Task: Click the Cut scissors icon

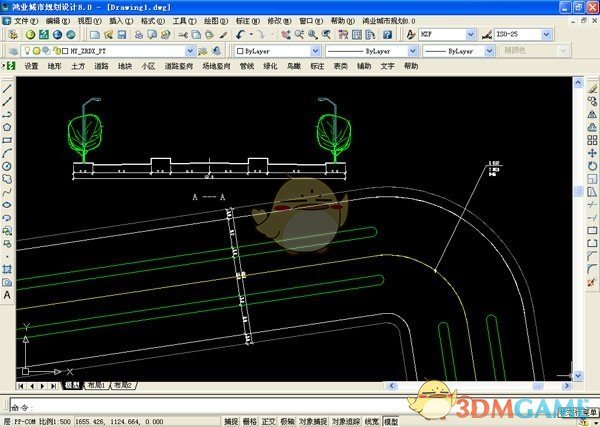Action: coord(183,35)
